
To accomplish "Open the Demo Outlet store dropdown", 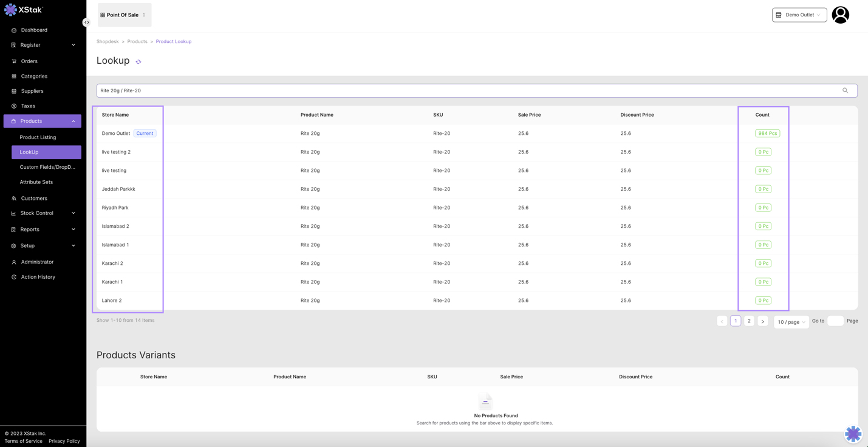I will (x=799, y=15).
